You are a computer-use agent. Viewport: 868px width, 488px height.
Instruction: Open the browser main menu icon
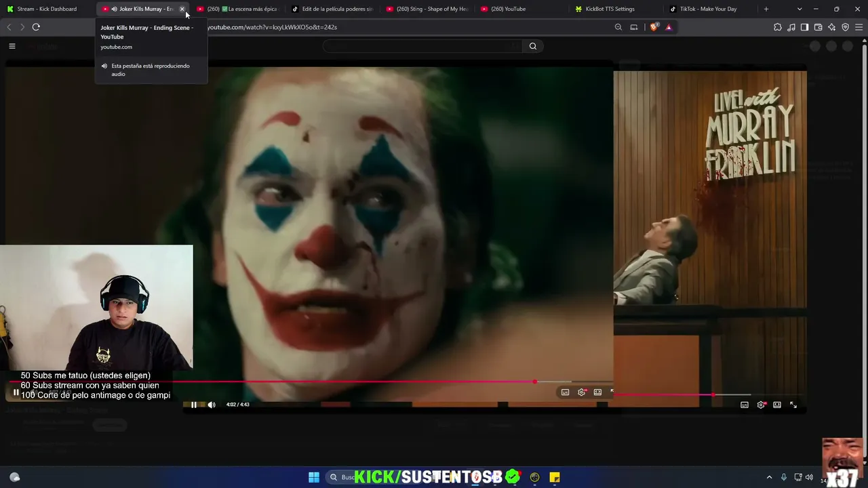[x=859, y=27]
